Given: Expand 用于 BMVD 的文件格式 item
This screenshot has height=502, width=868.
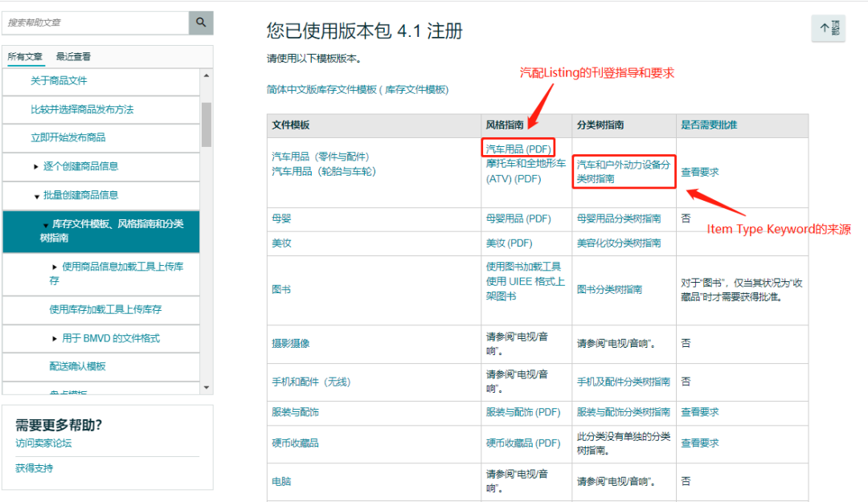Looking at the screenshot, I should click(x=55, y=338).
